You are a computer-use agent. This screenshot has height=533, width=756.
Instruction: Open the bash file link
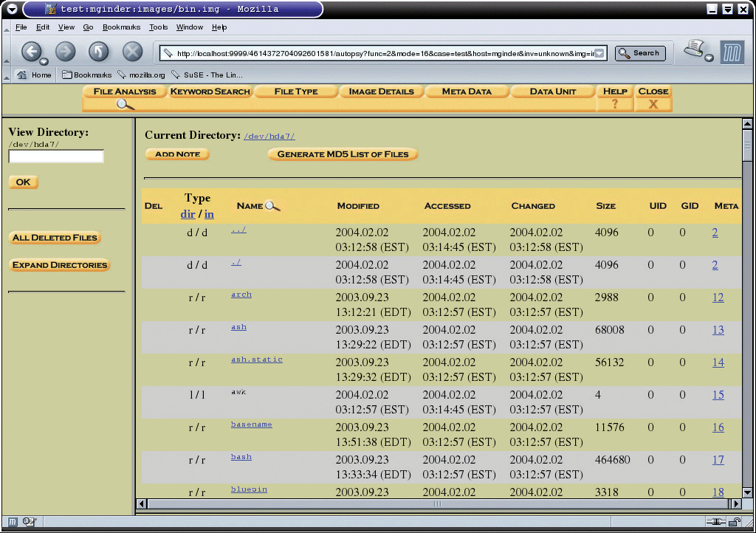(x=241, y=457)
